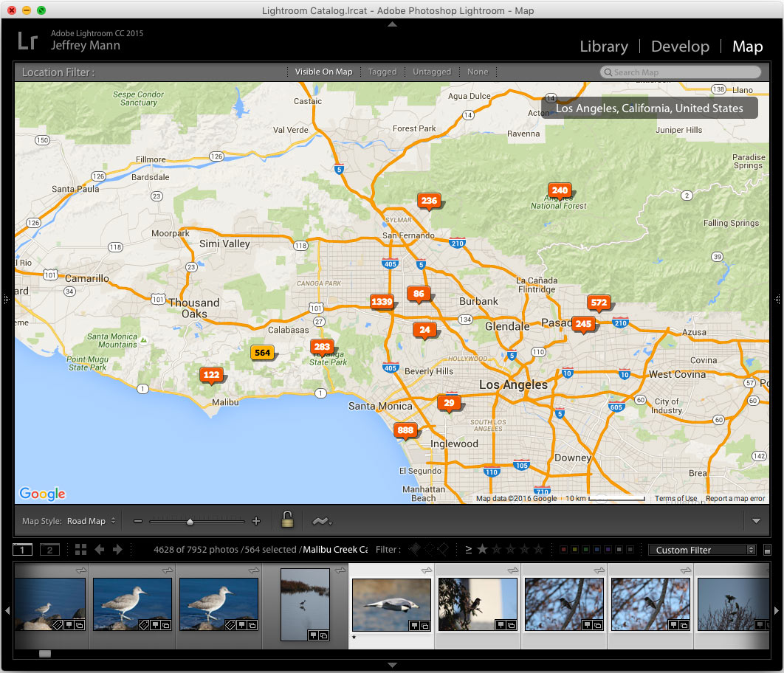784x673 pixels.
Task: Select the flying gull thumbnail in filmstrip
Action: coord(391,605)
